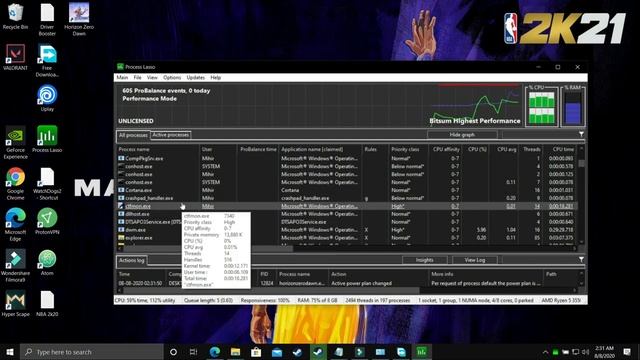
Task: Click the % RAM usage meter
Action: coord(573,107)
